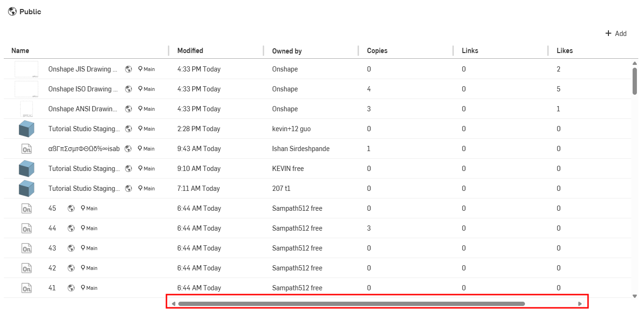Click the Main branch pin icon on row 45
Image resolution: width=644 pixels, height=314 pixels.
point(83,208)
